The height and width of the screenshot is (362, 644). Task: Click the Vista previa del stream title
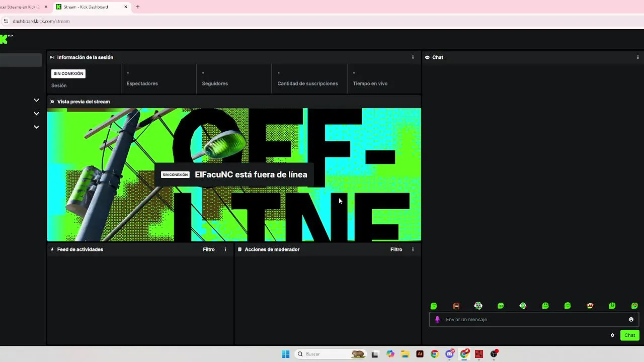pyautogui.click(x=84, y=102)
